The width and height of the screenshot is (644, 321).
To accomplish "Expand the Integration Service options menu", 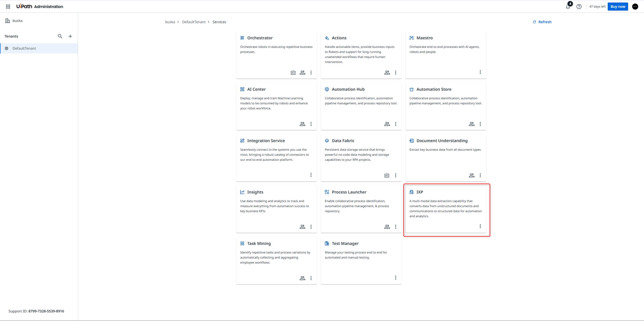I will click(311, 175).
